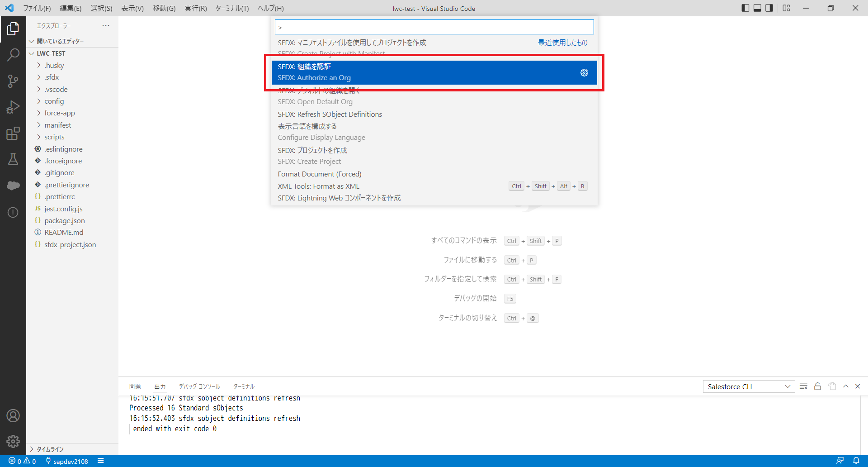Expand the .husky folder
The width and height of the screenshot is (868, 467).
pyautogui.click(x=72, y=66)
